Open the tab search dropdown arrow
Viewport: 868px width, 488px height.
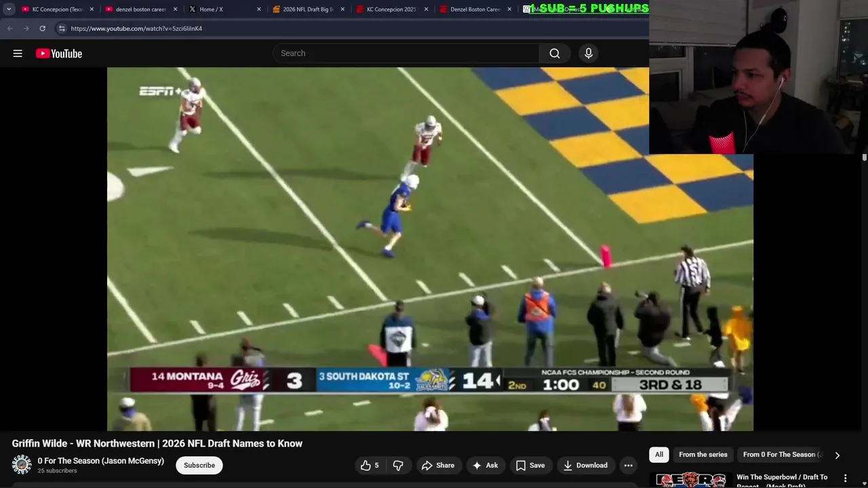[x=9, y=9]
